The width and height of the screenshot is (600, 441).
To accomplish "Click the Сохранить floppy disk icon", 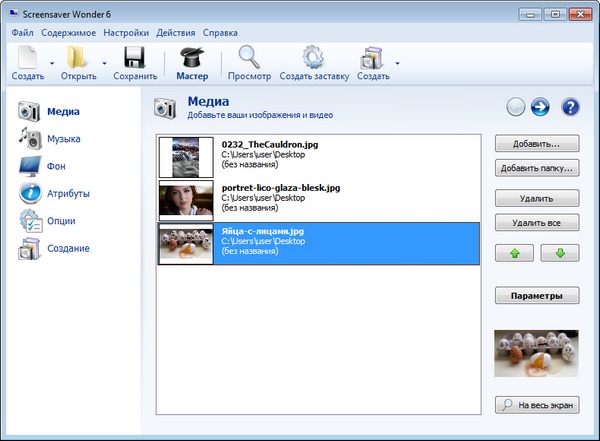I will pyautogui.click(x=135, y=57).
